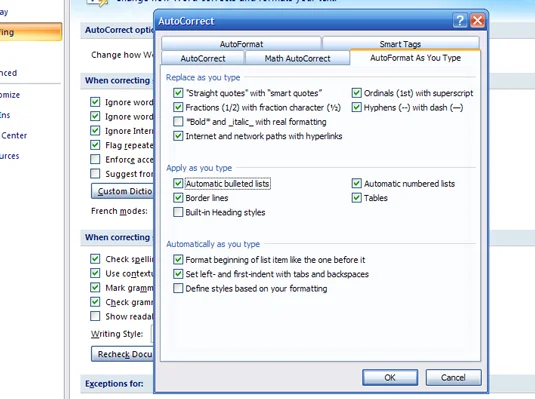Open Customize category in sidebar
This screenshot has height=399, width=535.
10,95
